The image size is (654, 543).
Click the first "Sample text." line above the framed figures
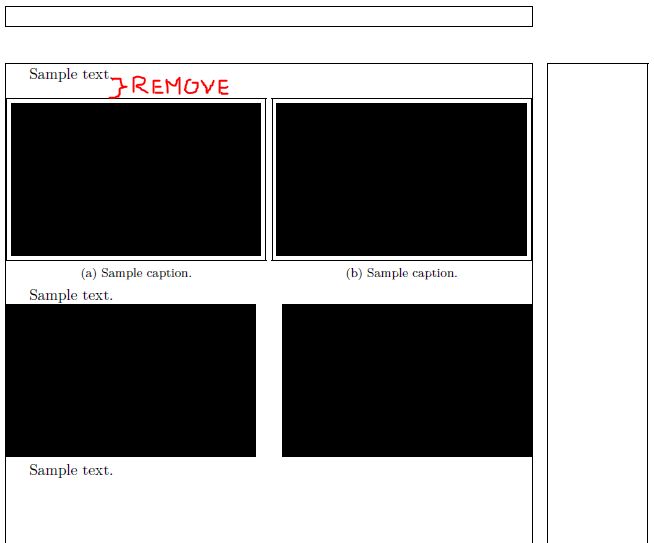tap(70, 74)
